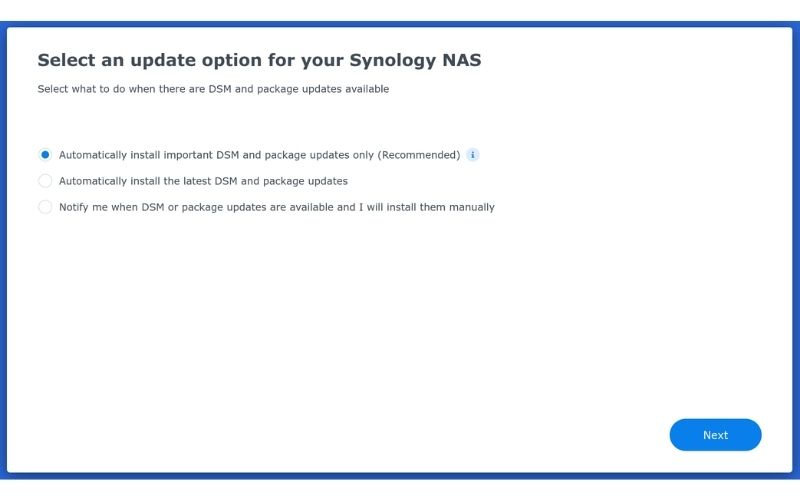The height and width of the screenshot is (500, 800).
Task: Select the notify me manually radio button
Action: point(45,207)
